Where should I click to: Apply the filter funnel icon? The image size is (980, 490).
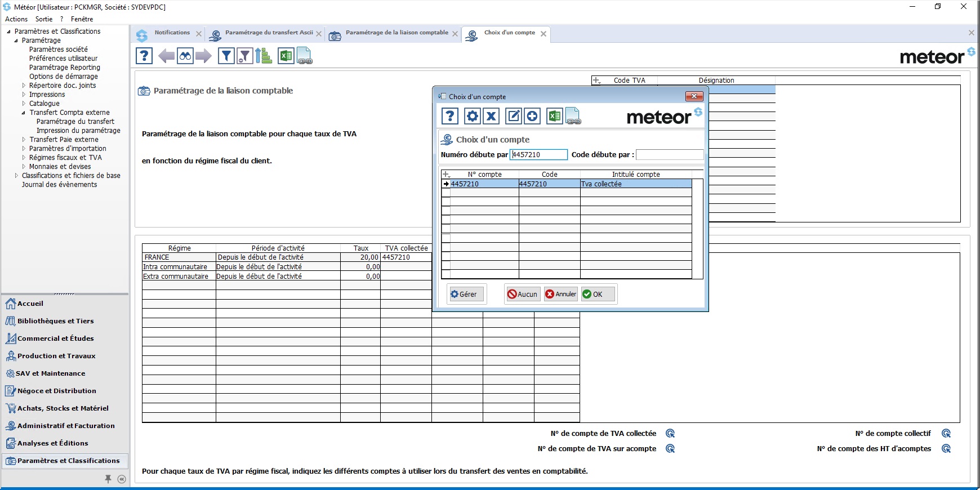click(x=226, y=56)
